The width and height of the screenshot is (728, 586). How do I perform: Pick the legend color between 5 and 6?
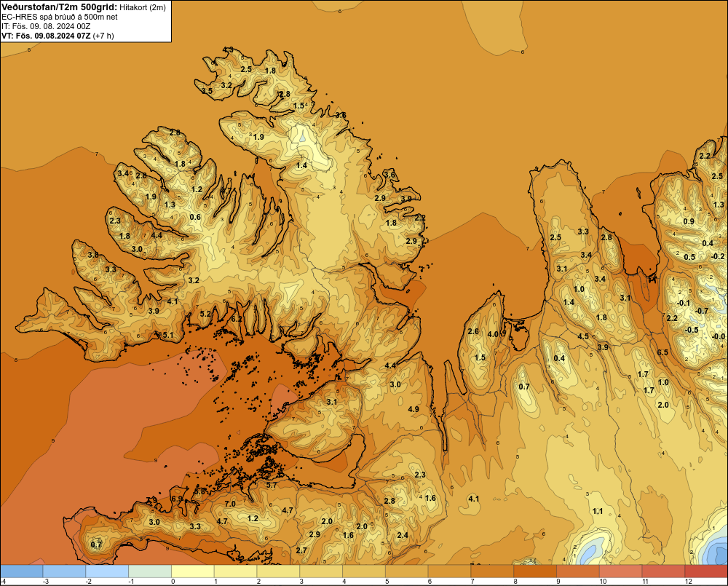pos(407,571)
